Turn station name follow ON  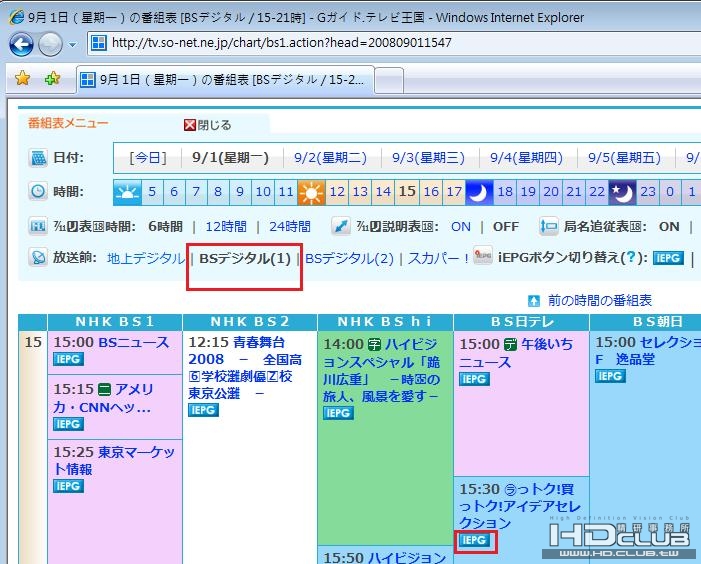pos(669,227)
